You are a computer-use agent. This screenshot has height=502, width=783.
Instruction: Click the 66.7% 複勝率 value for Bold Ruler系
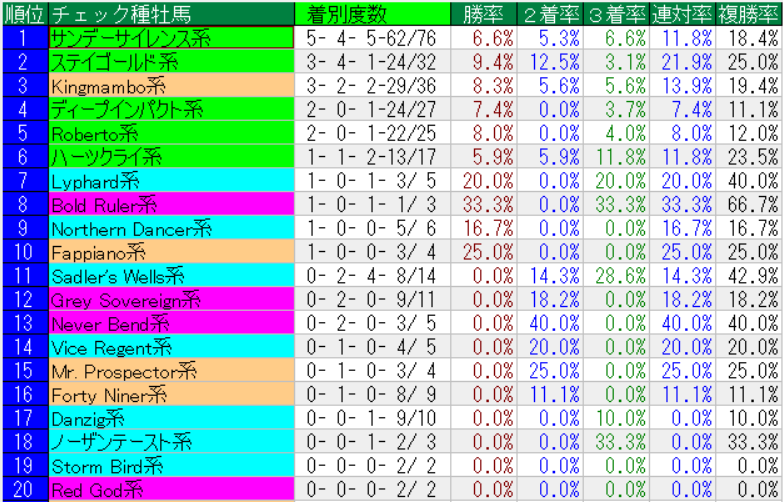click(x=749, y=204)
